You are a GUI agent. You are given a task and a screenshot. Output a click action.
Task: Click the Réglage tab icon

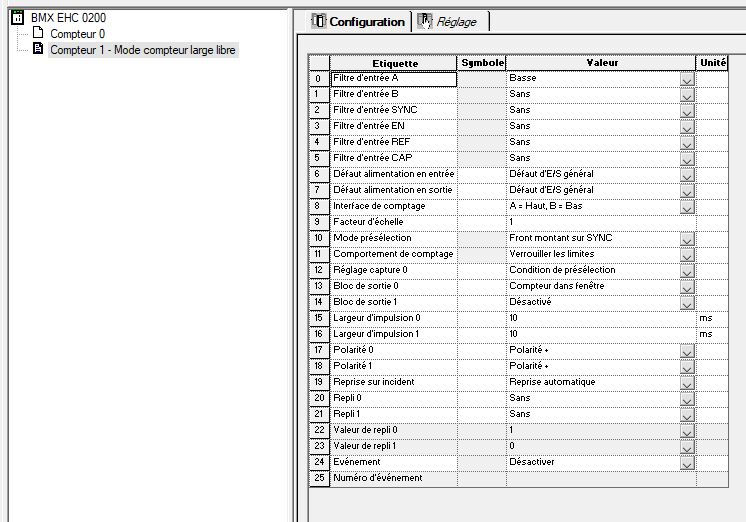point(425,21)
